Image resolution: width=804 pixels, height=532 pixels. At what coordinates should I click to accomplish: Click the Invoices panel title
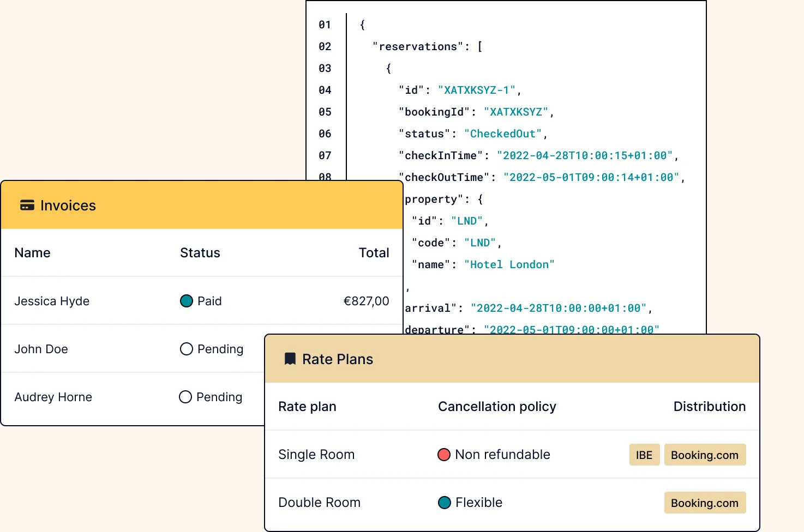point(68,205)
